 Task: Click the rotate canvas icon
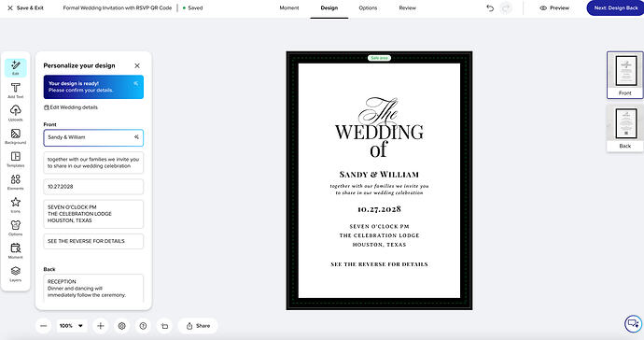coord(164,326)
